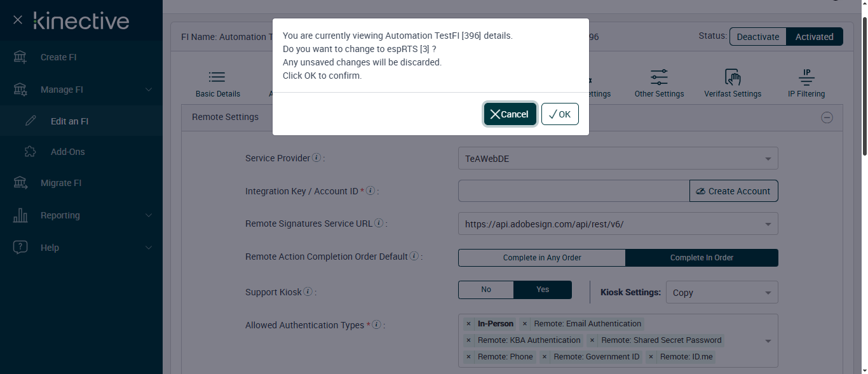Click the Other Settings sliders icon
This screenshot has width=868, height=374.
click(659, 77)
